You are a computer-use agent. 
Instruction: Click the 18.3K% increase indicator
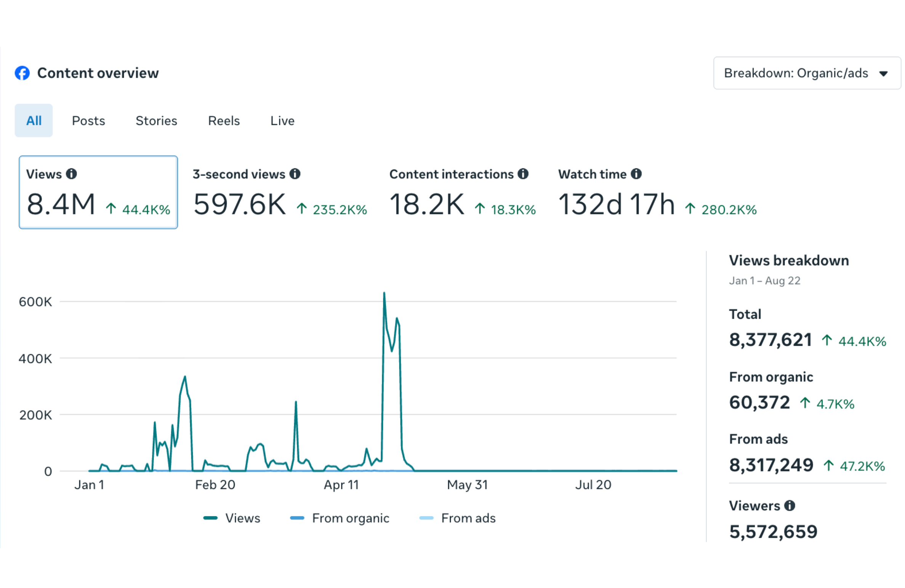505,209
